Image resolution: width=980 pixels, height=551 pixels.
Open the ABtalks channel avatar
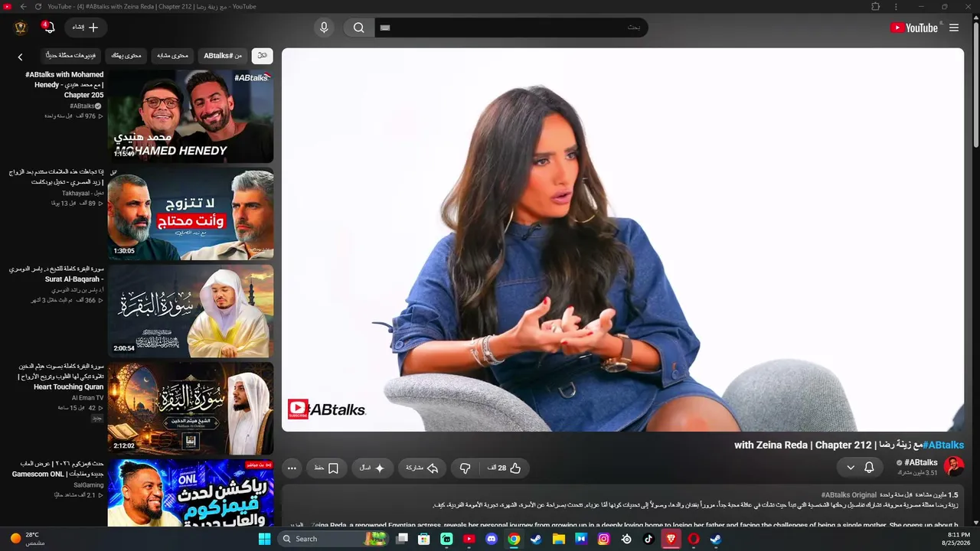click(954, 467)
